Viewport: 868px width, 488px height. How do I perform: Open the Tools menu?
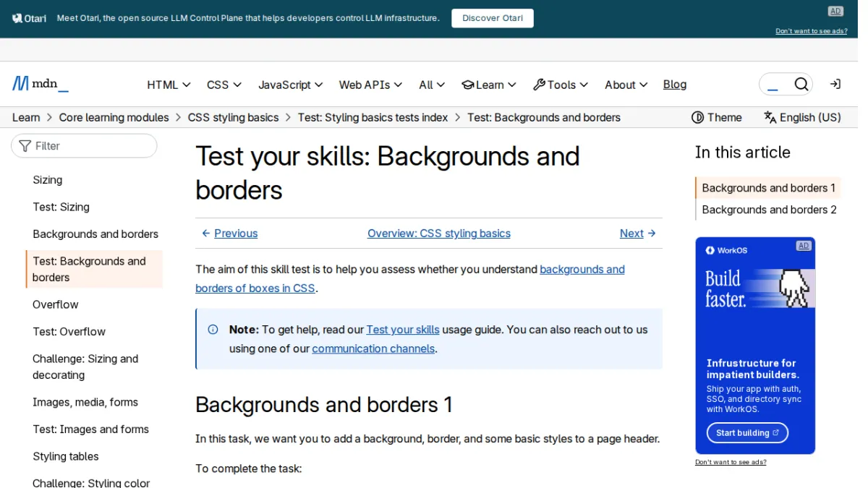click(x=561, y=85)
